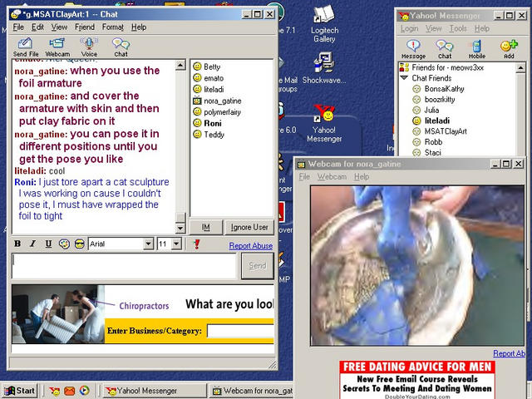Open Shockwave desktop shortcut icon

click(x=324, y=68)
